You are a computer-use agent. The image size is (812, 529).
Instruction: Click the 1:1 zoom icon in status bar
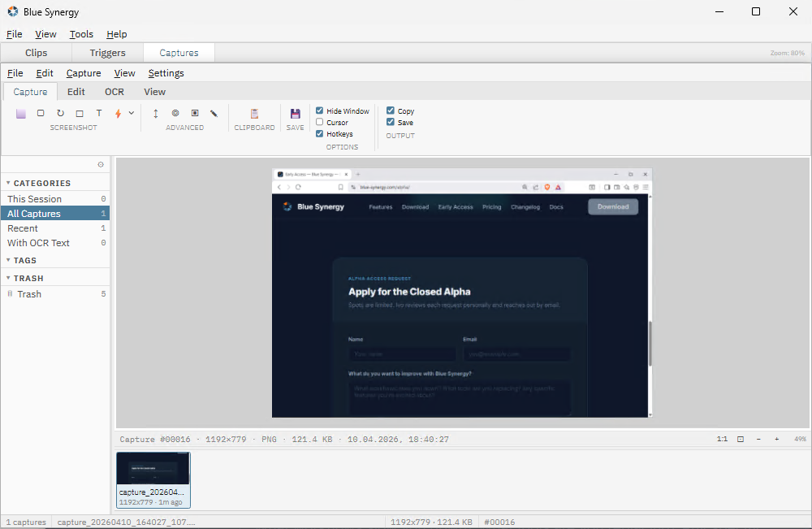722,439
